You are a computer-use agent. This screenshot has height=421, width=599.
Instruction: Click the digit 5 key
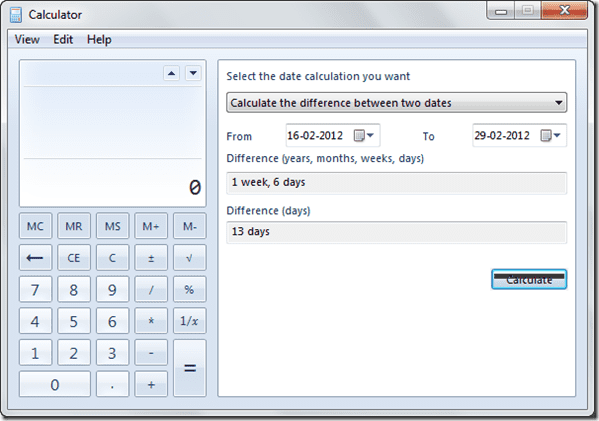click(74, 321)
